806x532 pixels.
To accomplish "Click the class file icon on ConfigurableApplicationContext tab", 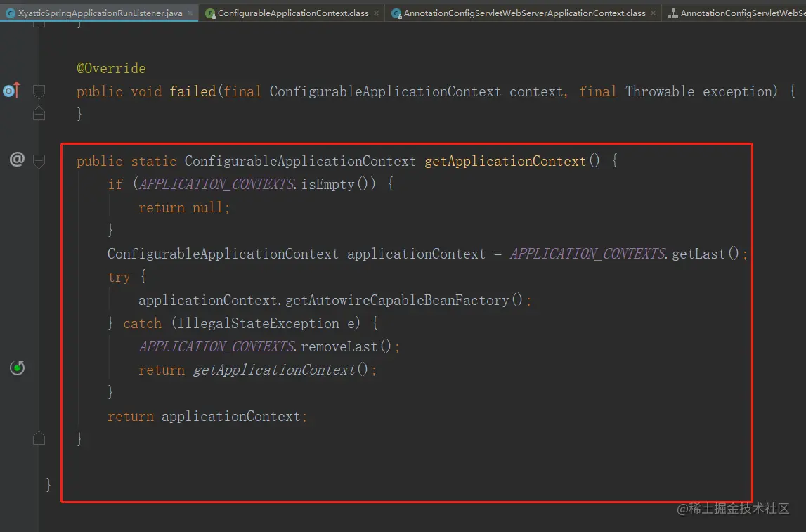I will (209, 13).
